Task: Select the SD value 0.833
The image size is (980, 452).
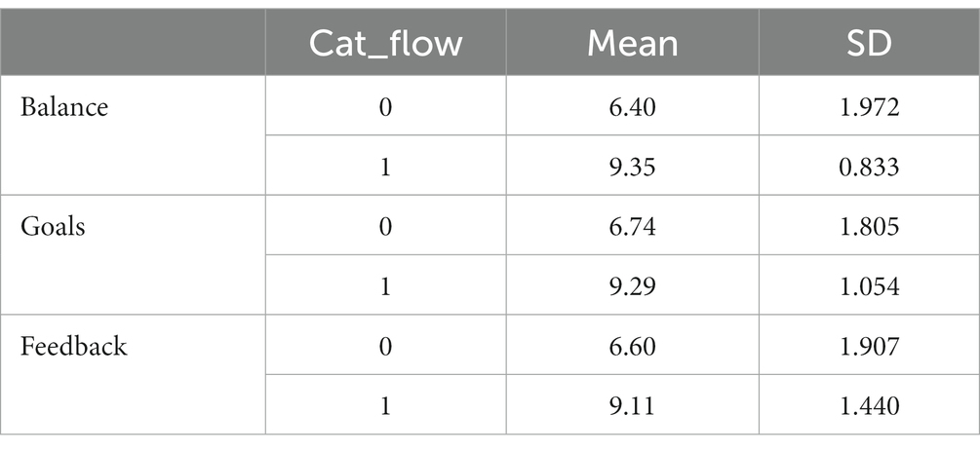Action: pos(870,167)
